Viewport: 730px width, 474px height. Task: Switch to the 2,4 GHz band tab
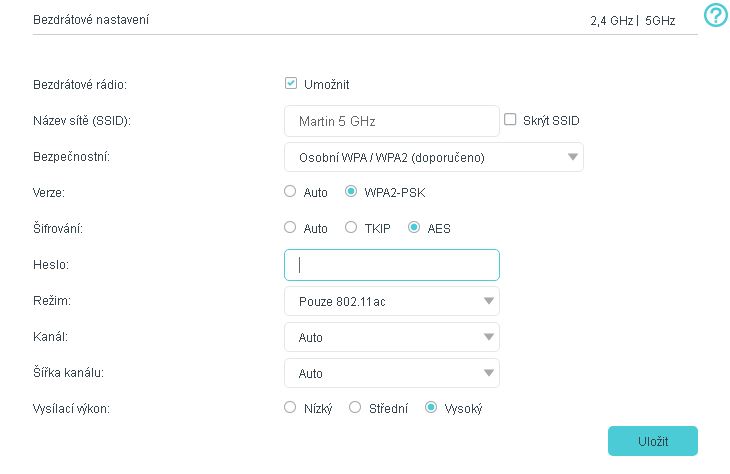(x=611, y=19)
